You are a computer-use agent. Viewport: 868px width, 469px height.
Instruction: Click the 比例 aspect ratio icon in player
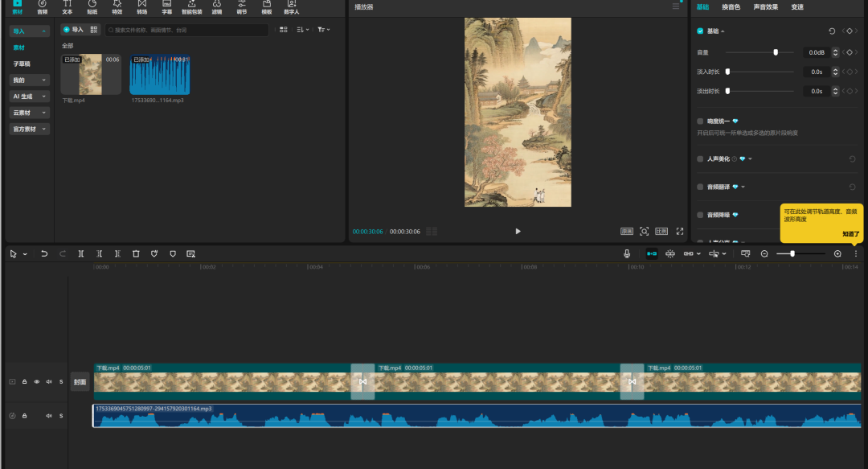661,231
